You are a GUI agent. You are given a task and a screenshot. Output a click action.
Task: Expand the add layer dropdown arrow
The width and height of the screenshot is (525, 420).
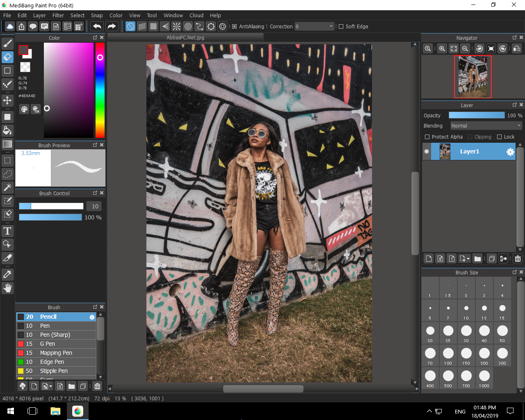(468, 259)
